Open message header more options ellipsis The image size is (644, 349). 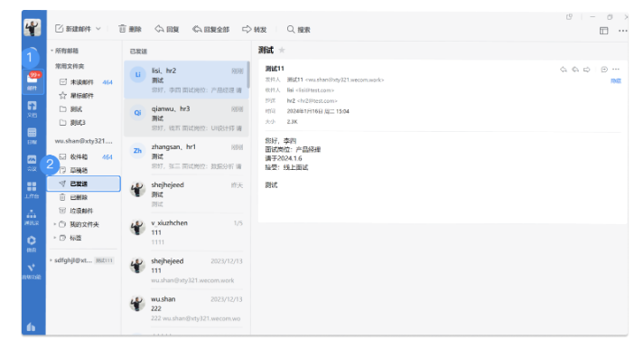coord(616,70)
